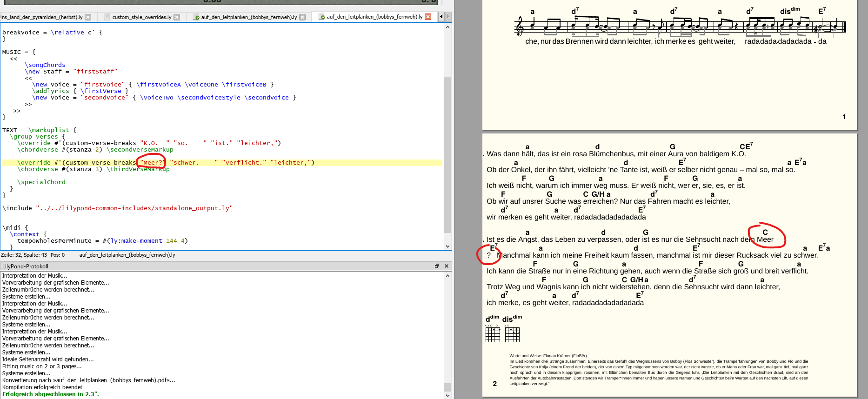The width and height of the screenshot is (868, 399).
Task: Click the dis dim chord diagram in preview
Action: coord(512,333)
